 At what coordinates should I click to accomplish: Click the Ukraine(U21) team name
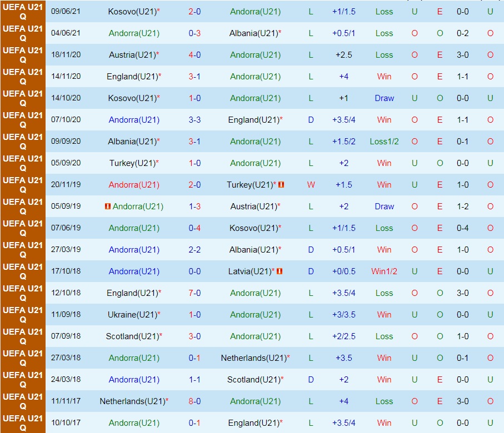[132, 315]
